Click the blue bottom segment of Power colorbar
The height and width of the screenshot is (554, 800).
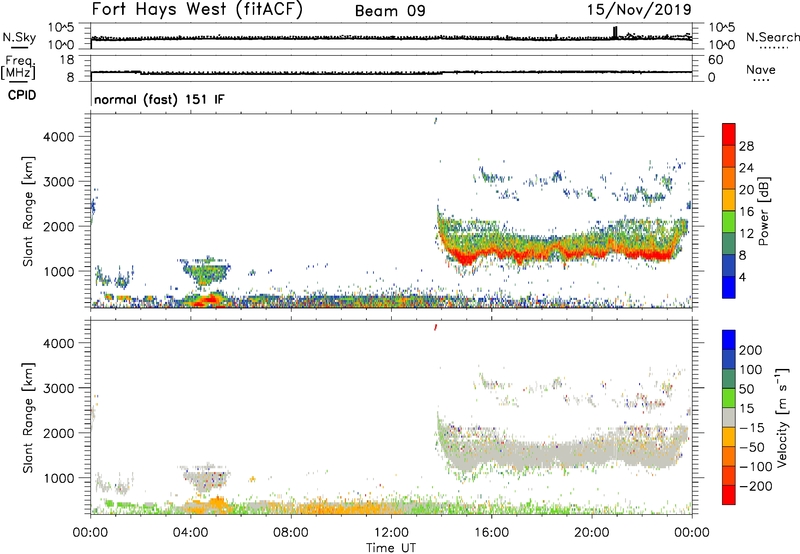729,287
